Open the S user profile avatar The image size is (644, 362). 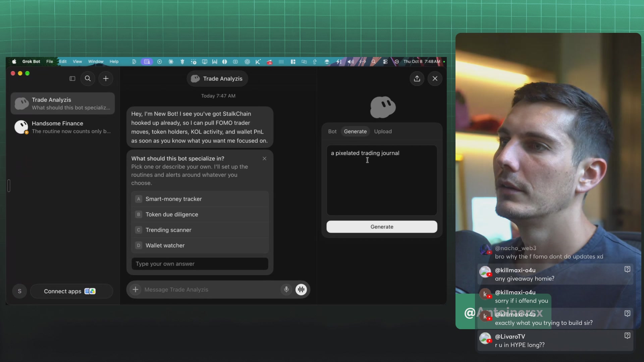[19, 291]
